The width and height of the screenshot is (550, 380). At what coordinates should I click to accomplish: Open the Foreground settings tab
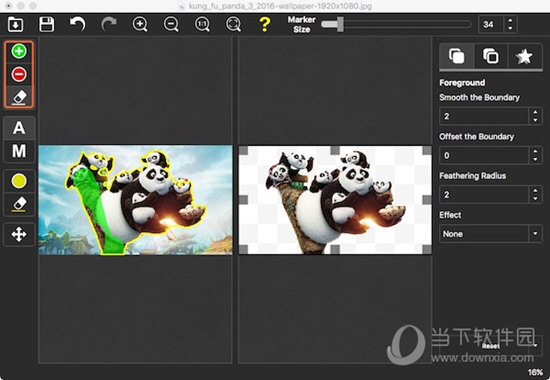pos(456,56)
